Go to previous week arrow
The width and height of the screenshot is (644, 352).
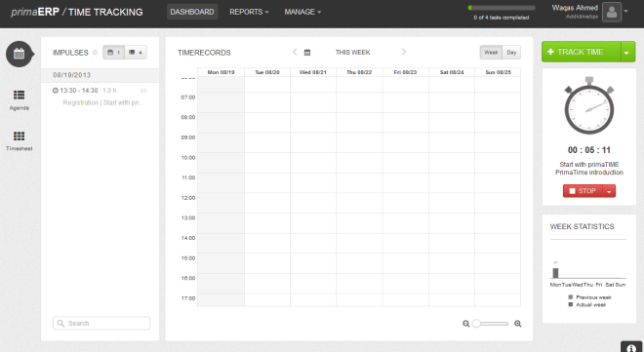click(x=295, y=52)
